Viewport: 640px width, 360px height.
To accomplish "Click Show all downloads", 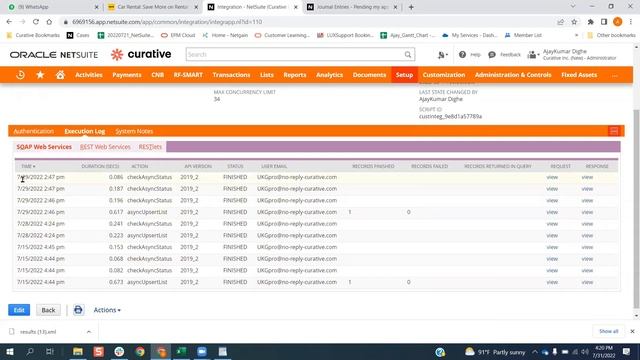I will (x=609, y=331).
